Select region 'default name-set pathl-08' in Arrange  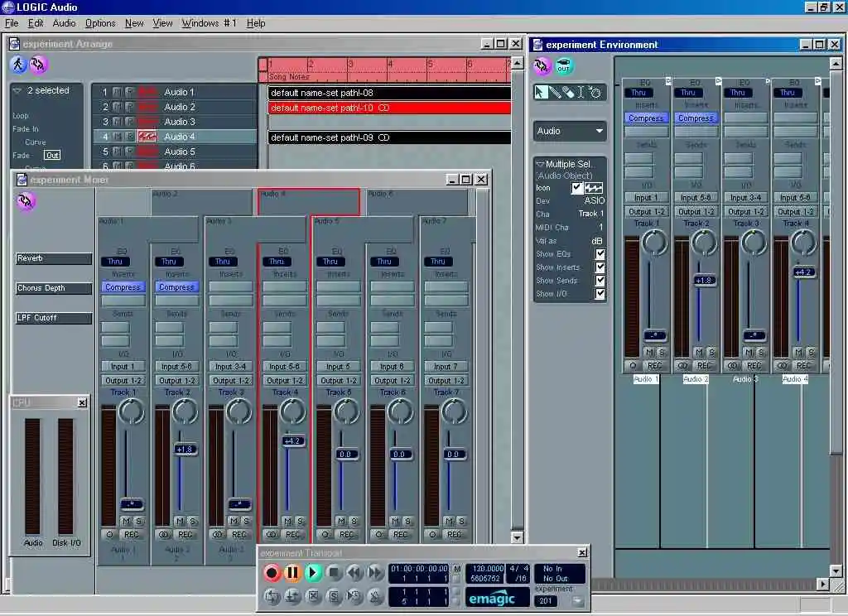tap(389, 93)
